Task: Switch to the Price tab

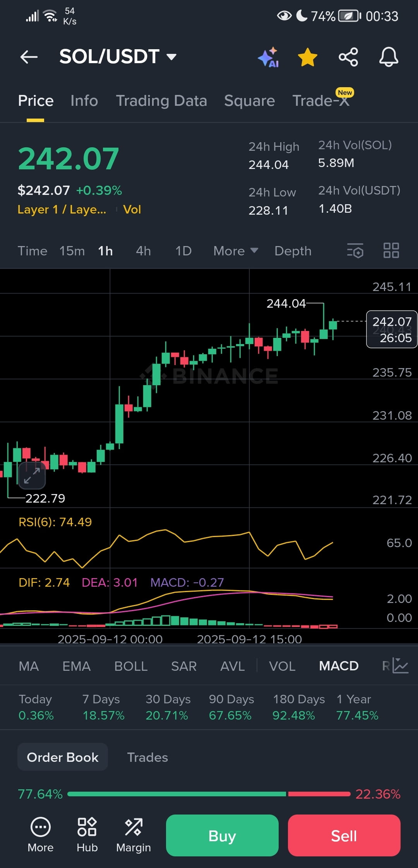Action: (36, 101)
